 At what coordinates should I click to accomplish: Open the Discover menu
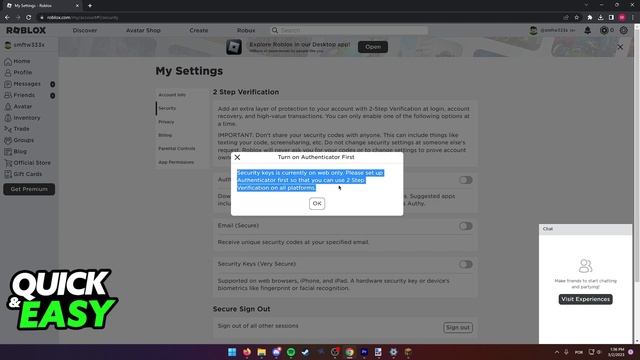(x=85, y=30)
